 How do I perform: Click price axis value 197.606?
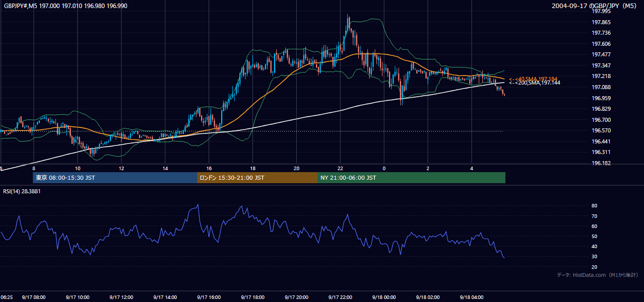click(602, 44)
